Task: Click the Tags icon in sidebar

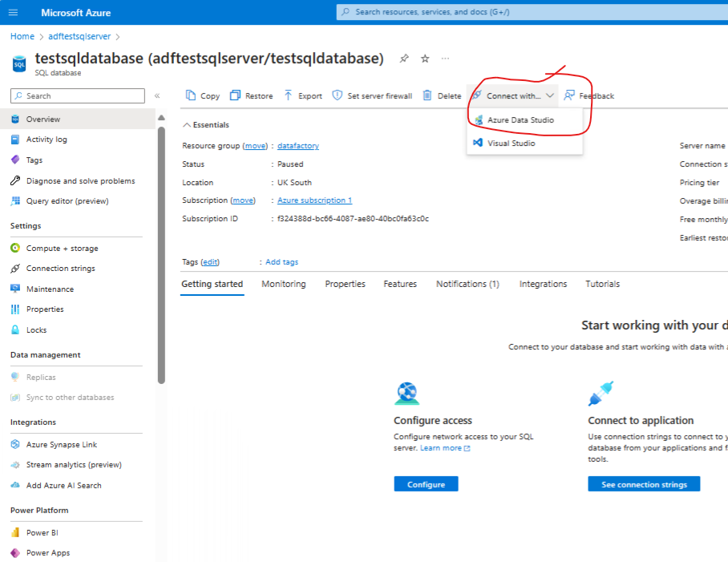Action: 15,160
